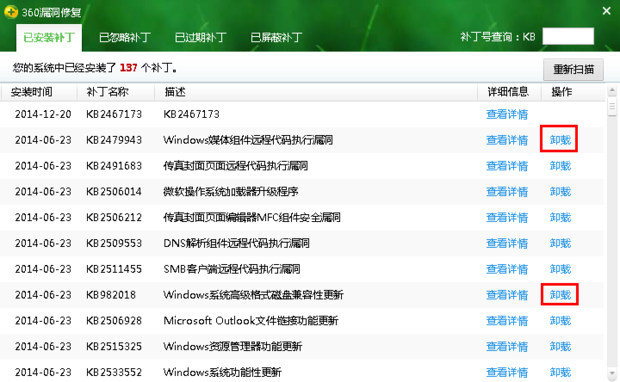Close the 360漏洞修复 window

click(607, 11)
